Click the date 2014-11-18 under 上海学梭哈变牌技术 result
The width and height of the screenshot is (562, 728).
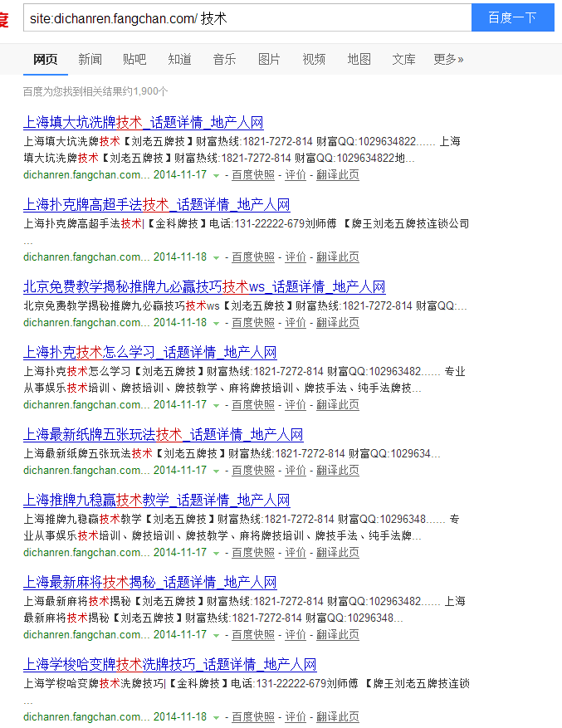[180, 717]
